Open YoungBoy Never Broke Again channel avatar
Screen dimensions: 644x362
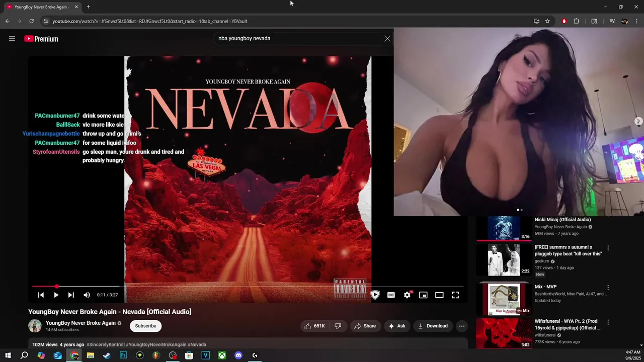pyautogui.click(x=35, y=326)
